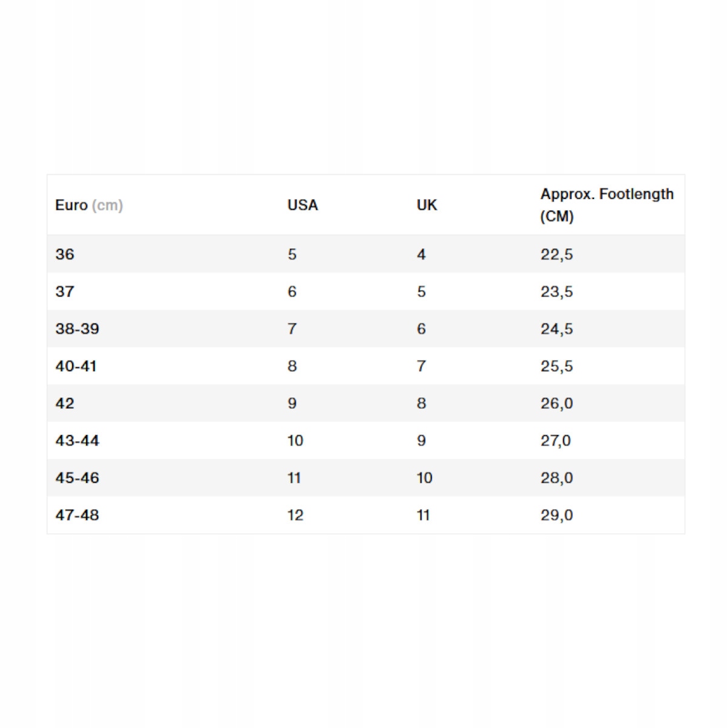The height and width of the screenshot is (728, 728).
Task: Select footlength value 29,0
Action: click(556, 515)
